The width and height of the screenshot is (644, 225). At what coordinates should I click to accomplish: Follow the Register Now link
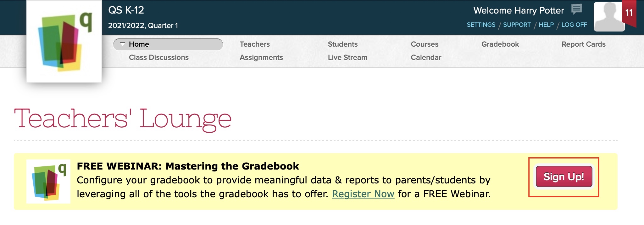(x=363, y=194)
